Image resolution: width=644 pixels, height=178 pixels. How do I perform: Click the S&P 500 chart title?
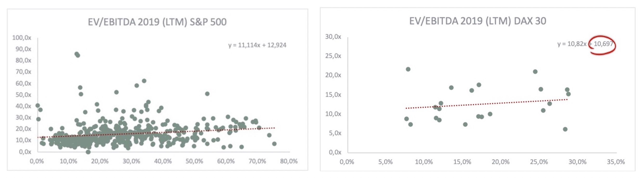point(157,22)
